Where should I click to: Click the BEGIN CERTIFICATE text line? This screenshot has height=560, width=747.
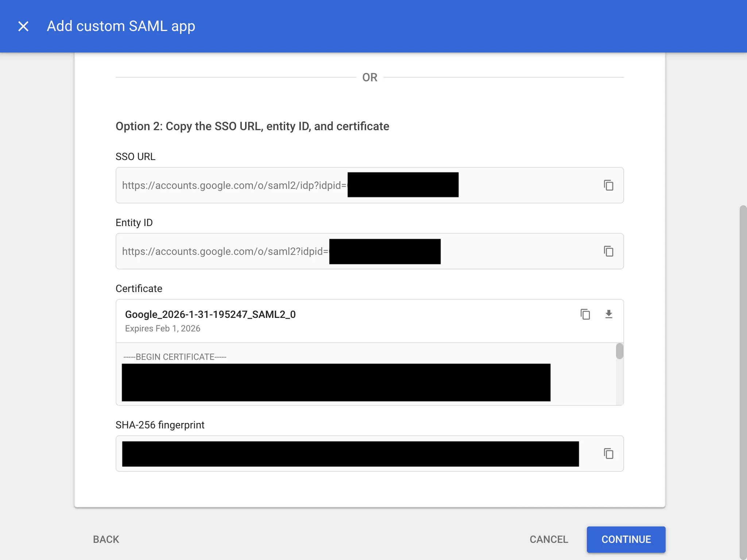pos(175,357)
